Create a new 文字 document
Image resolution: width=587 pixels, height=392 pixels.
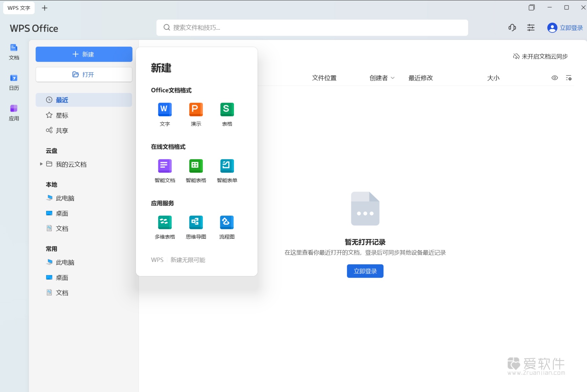pyautogui.click(x=164, y=114)
